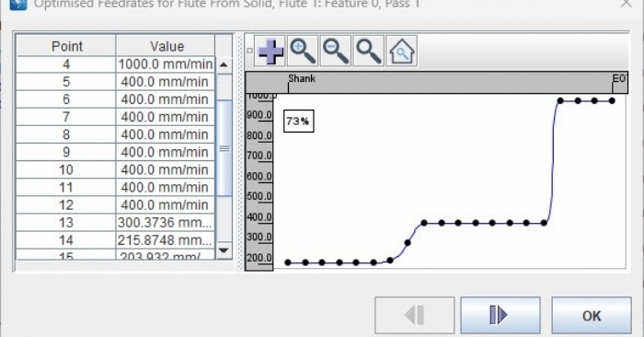Choose the plain magnifier zoom tool

pos(368,51)
